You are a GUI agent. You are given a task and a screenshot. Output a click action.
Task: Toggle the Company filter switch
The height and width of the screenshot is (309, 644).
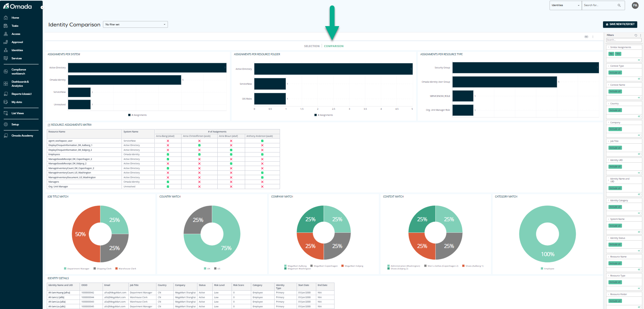[x=640, y=135]
